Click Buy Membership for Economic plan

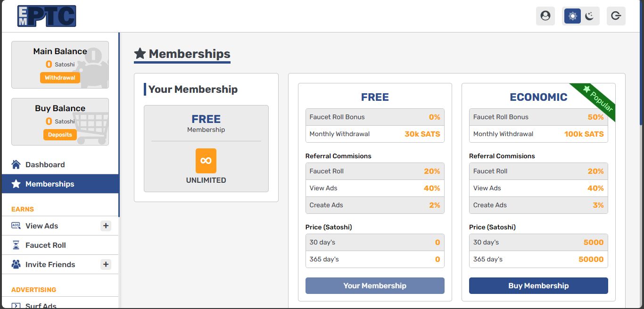(x=538, y=285)
